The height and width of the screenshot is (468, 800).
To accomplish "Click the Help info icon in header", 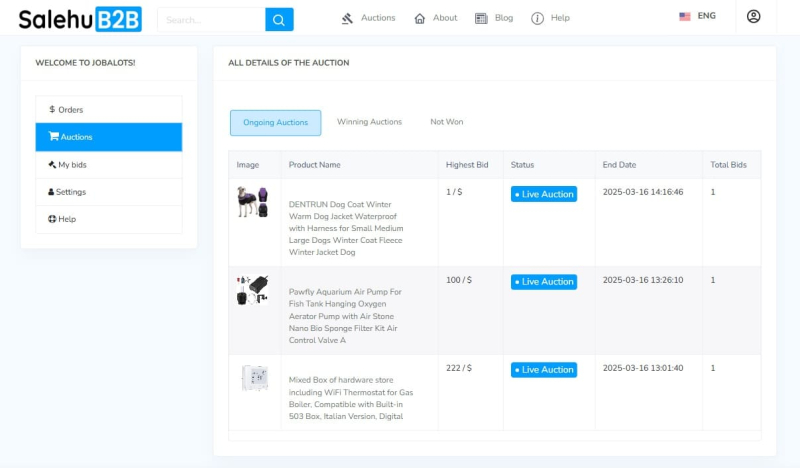I will (x=538, y=18).
